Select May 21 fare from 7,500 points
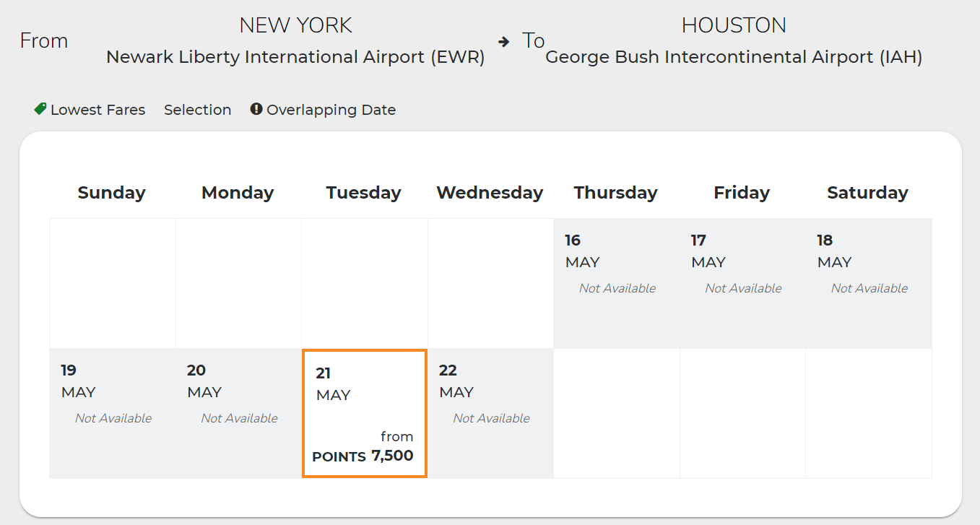Screen dimensions: 980x525 (364, 414)
